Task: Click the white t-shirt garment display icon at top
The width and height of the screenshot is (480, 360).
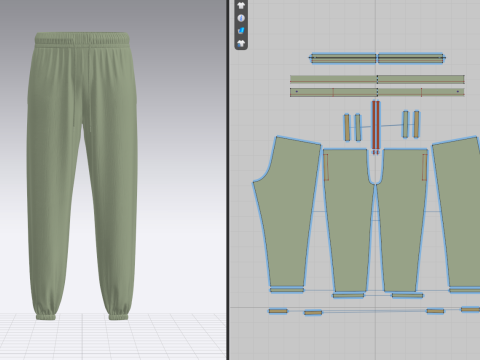Action: [241, 5]
